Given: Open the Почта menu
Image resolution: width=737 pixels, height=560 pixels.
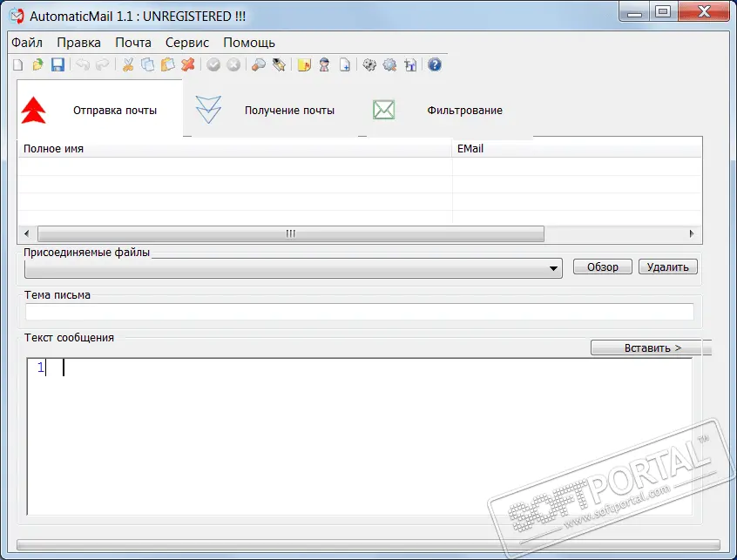Looking at the screenshot, I should point(133,42).
